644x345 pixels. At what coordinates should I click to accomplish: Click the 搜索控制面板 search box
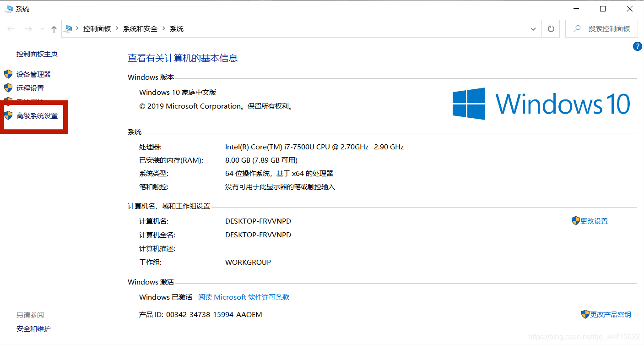point(601,28)
